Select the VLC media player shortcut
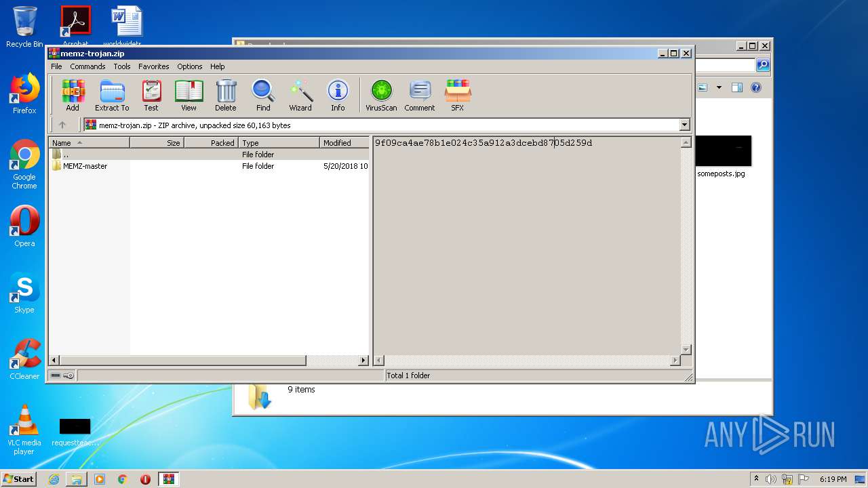The width and height of the screenshot is (868, 488). (x=24, y=430)
